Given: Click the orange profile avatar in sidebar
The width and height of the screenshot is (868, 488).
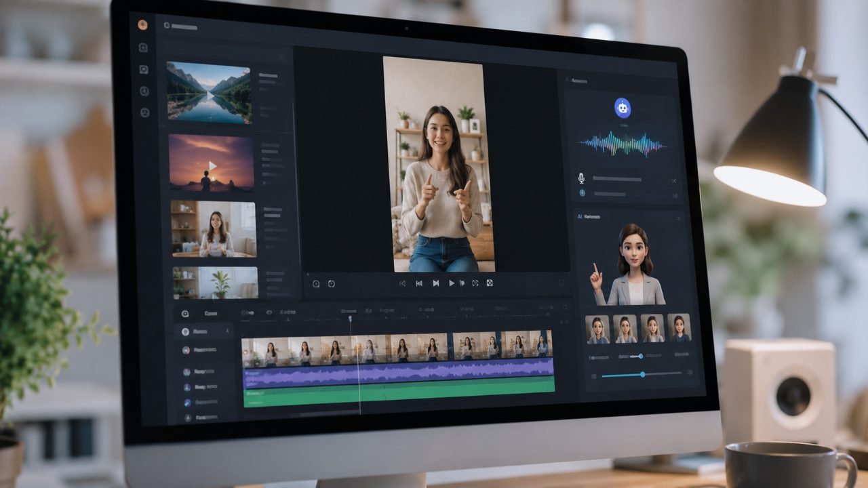Looking at the screenshot, I should (142, 25).
